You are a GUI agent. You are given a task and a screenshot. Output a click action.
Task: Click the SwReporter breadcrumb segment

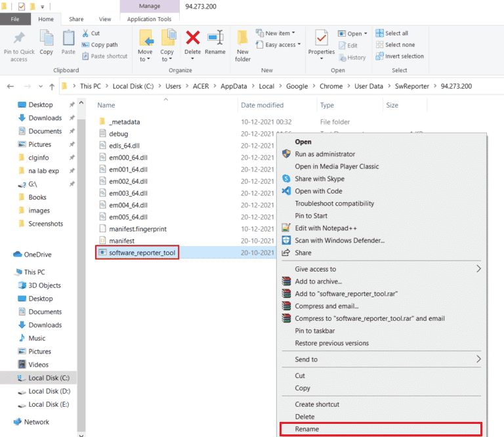411,86
